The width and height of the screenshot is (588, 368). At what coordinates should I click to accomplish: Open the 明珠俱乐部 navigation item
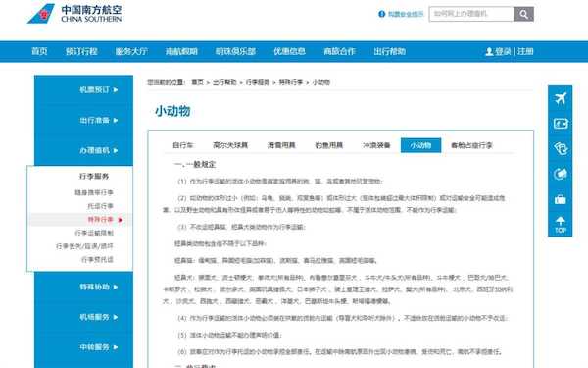[x=235, y=51]
